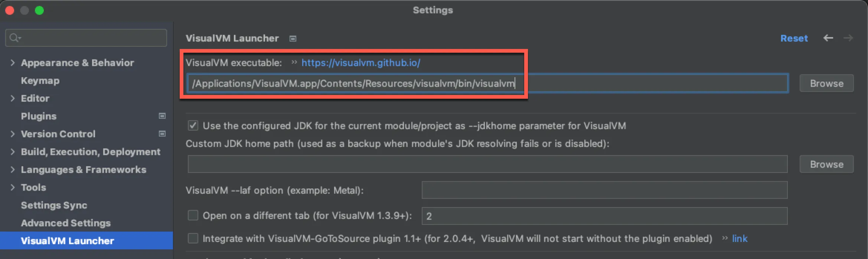Click the search magnifier icon in settings
The width and height of the screenshot is (868, 259).
coord(15,38)
